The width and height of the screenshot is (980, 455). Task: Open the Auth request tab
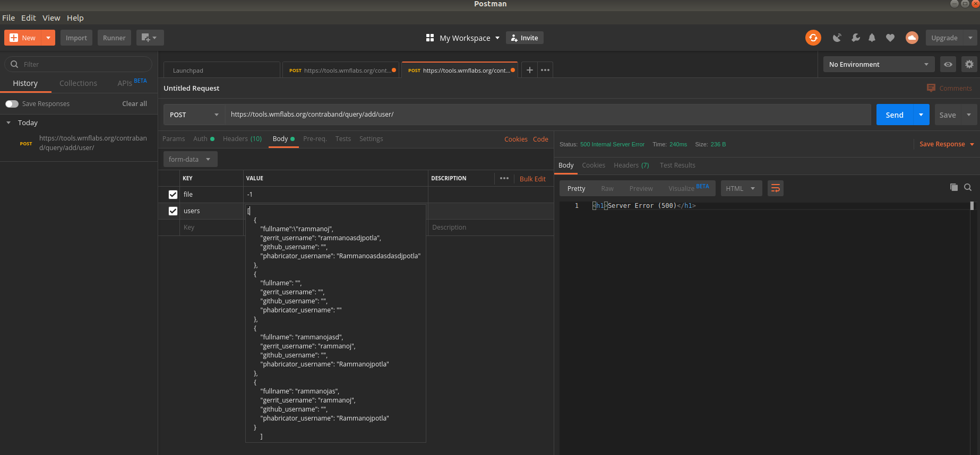(x=203, y=138)
